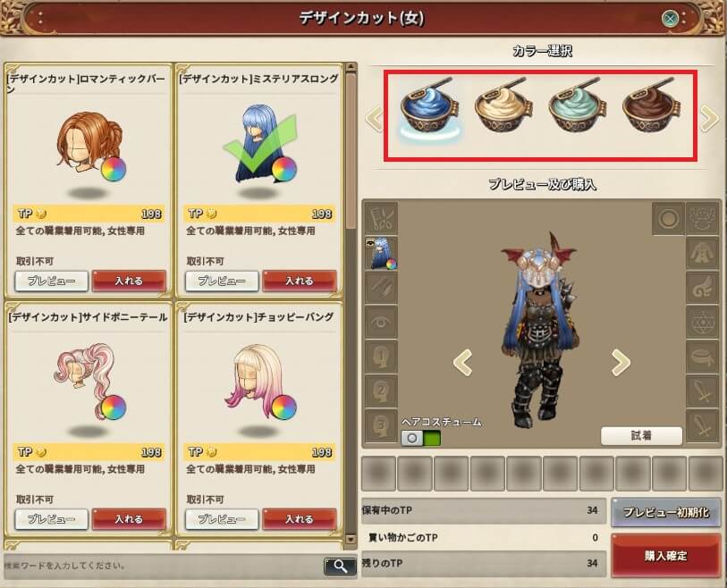
Task: Select the blue hair dye bowl
Action: (x=429, y=107)
